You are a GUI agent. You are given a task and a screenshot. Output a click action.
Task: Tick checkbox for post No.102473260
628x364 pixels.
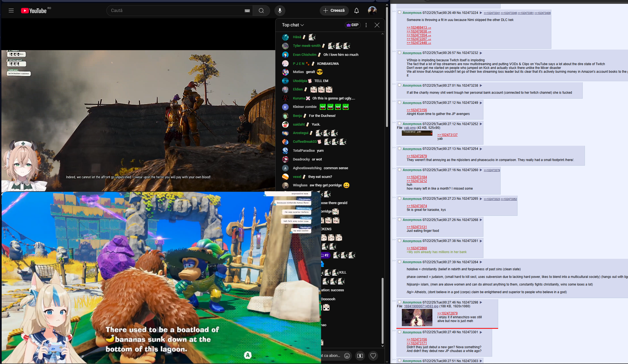click(400, 169)
